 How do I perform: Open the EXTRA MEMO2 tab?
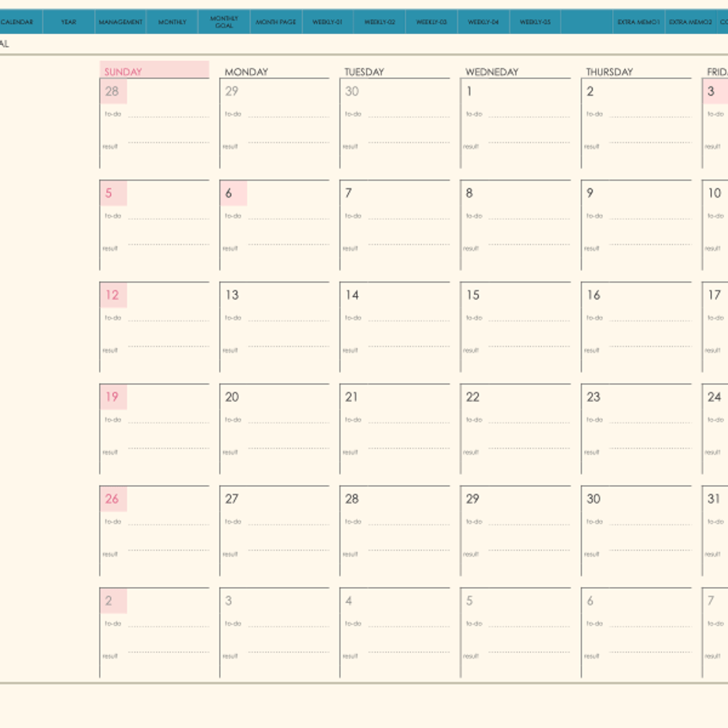tap(691, 22)
